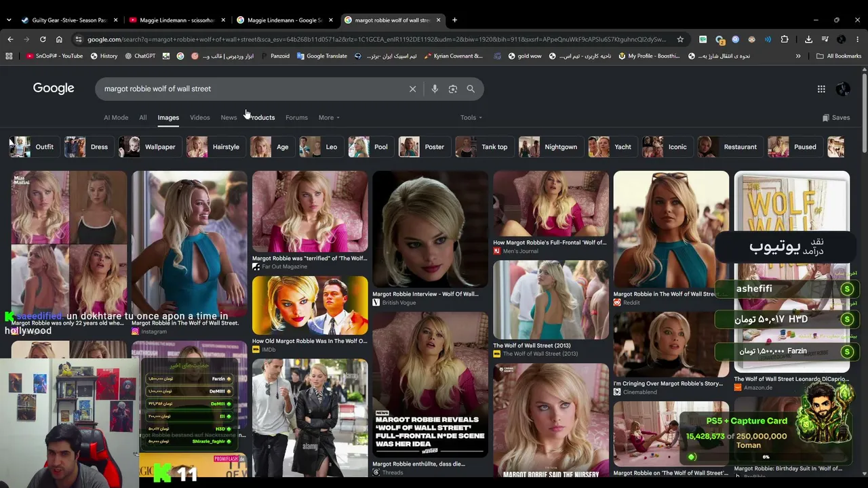
Task: Switch to the Forums tab
Action: [x=296, y=118]
